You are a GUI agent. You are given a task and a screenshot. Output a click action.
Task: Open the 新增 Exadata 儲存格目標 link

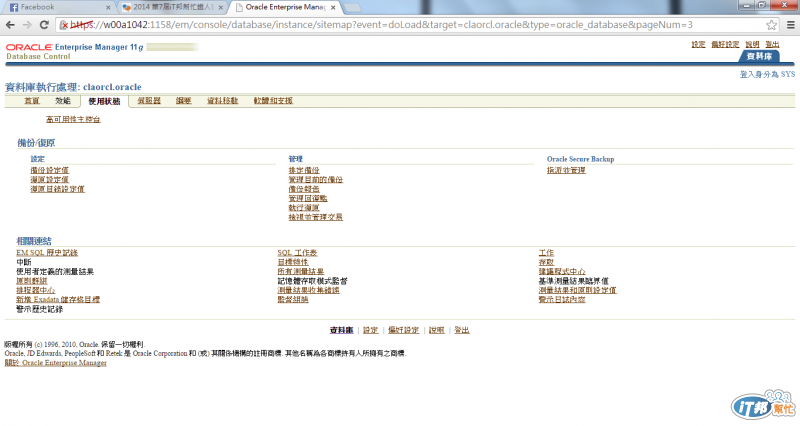click(58, 299)
